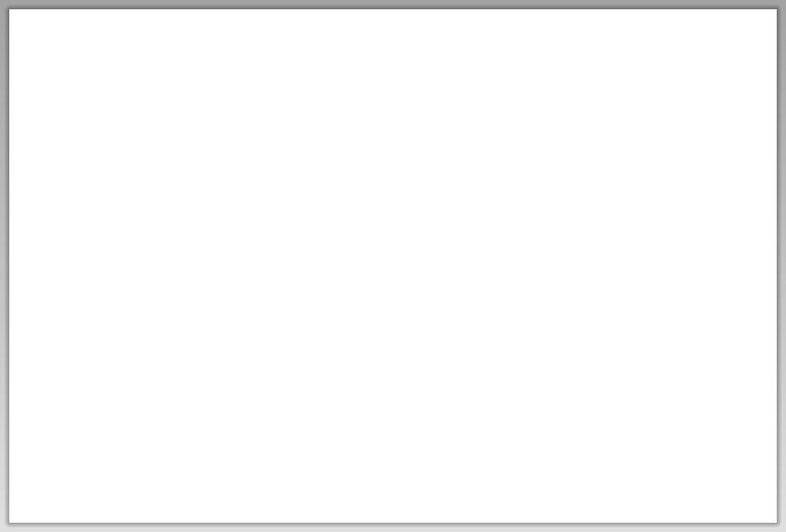Select the top-left corner of the white page
The height and width of the screenshot is (532, 786).
[9, 9]
